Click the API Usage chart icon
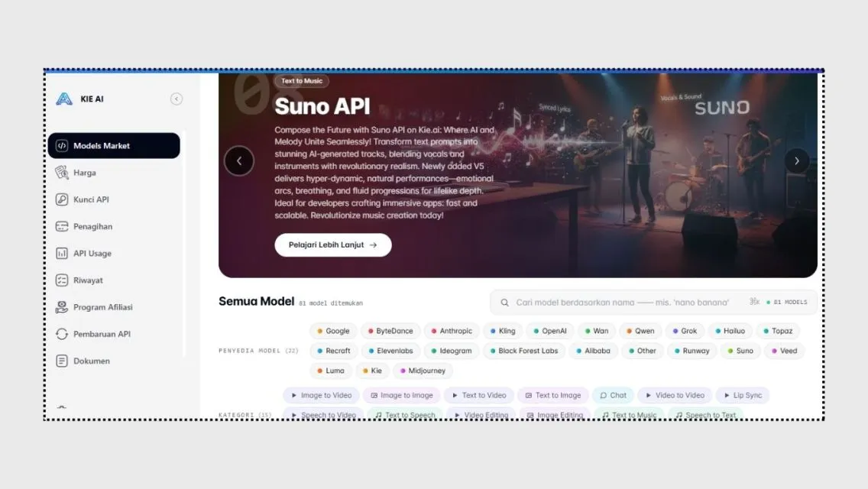Screen dimensions: 868x489 click(x=61, y=253)
